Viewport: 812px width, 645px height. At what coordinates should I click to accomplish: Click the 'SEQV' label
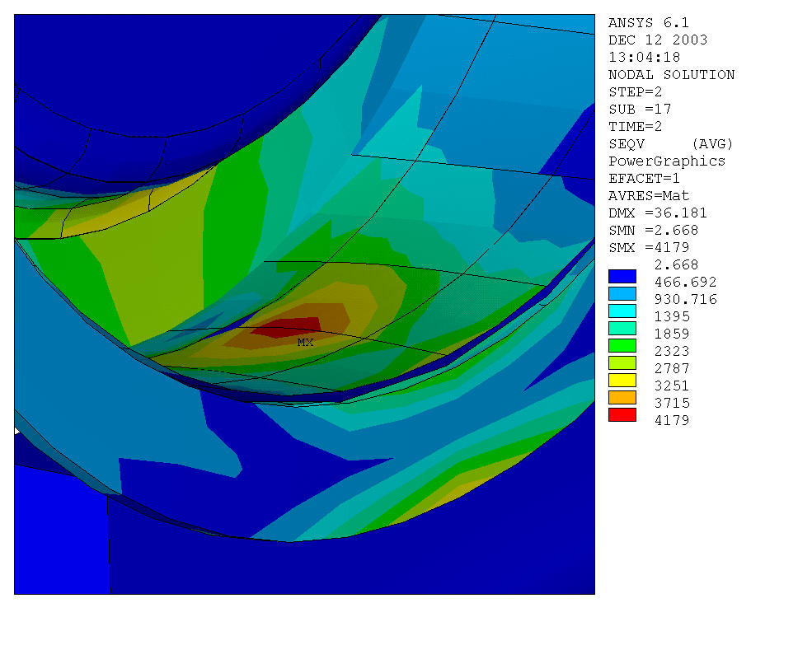[627, 144]
